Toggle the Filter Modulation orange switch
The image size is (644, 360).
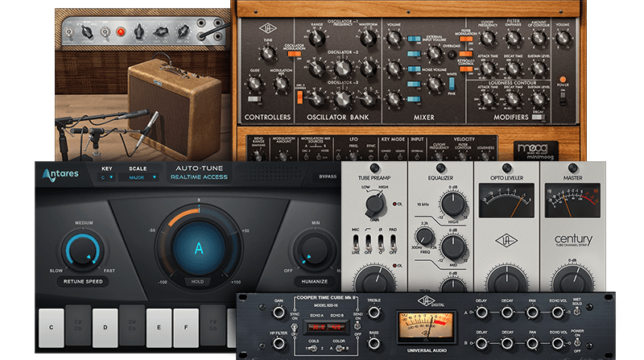[x=466, y=39]
